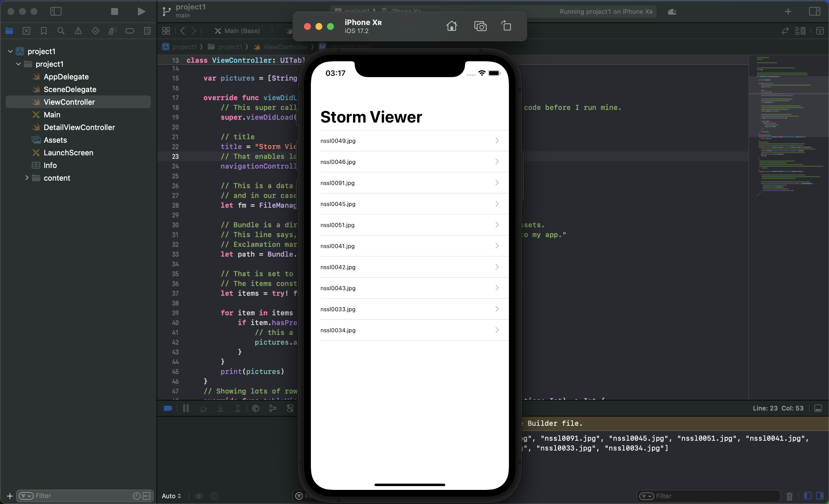Tap chevron on nssl0051.jpg row
This screenshot has height=504, width=829.
497,225
